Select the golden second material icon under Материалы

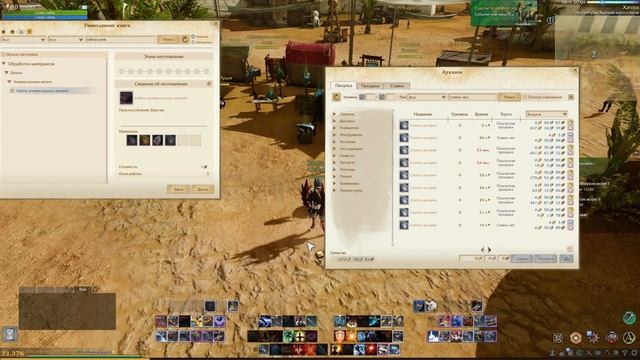144,140
